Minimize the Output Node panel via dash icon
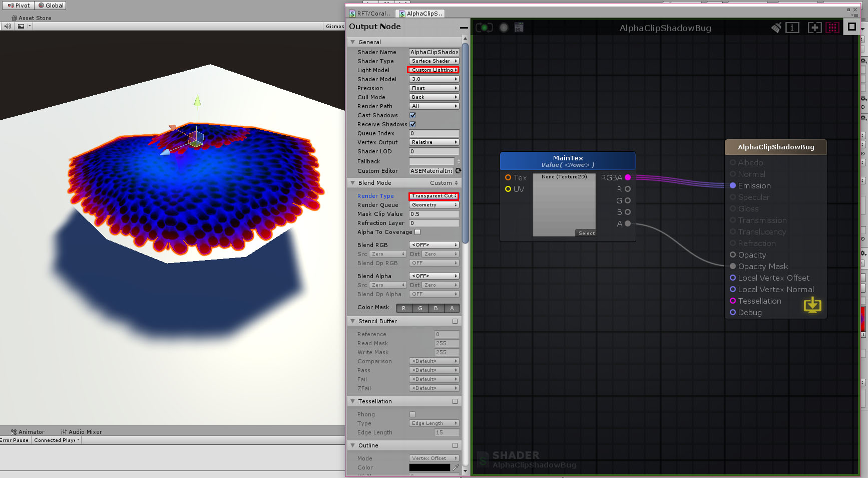 [x=464, y=27]
